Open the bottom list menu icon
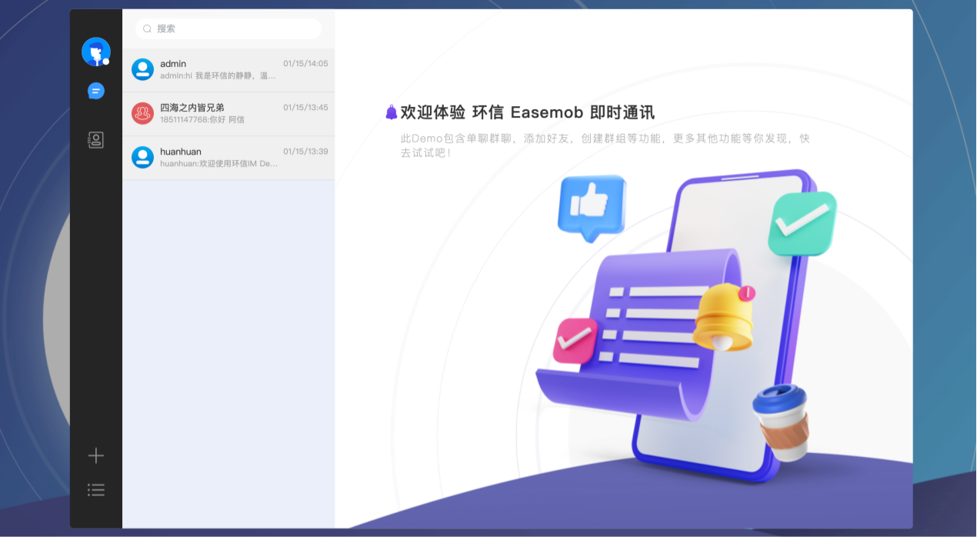Viewport: 980px width, 540px height. pyautogui.click(x=95, y=489)
